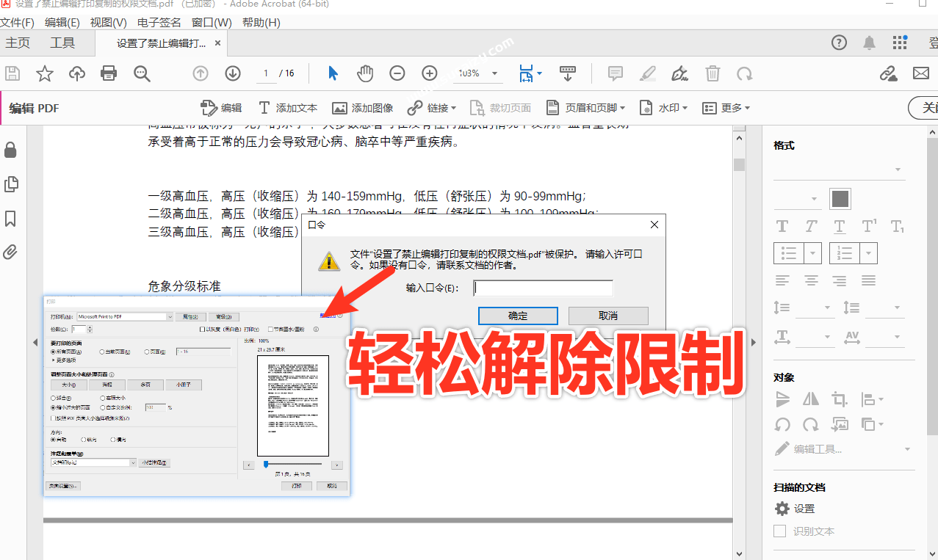Viewport: 938px width, 560px height.
Task: Toggle the recognize text checkbox
Action: tap(780, 531)
